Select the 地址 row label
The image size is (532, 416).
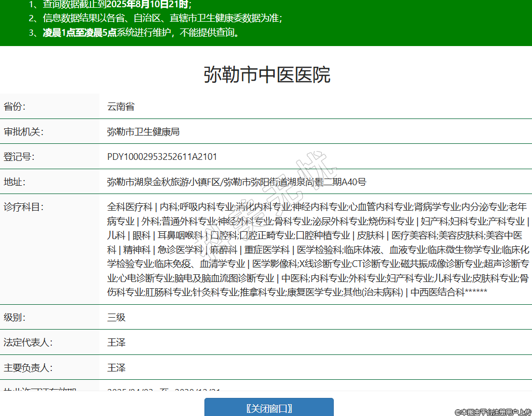(x=14, y=182)
